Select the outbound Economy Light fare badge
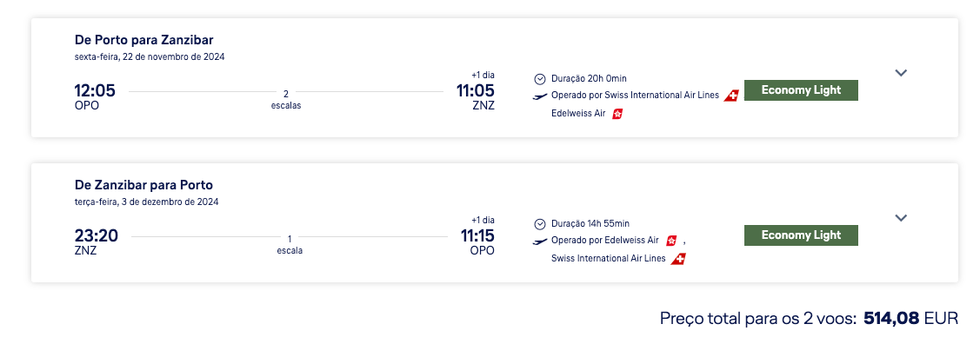The image size is (980, 344). (x=801, y=89)
